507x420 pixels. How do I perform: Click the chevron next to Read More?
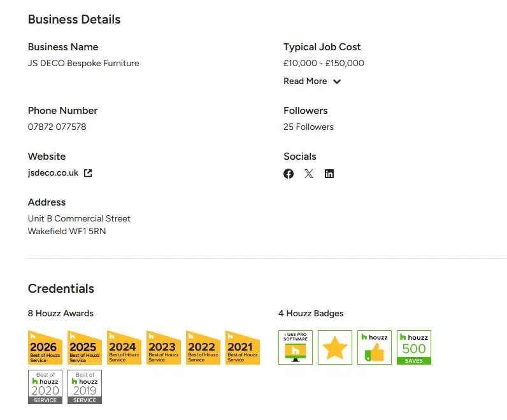click(337, 81)
